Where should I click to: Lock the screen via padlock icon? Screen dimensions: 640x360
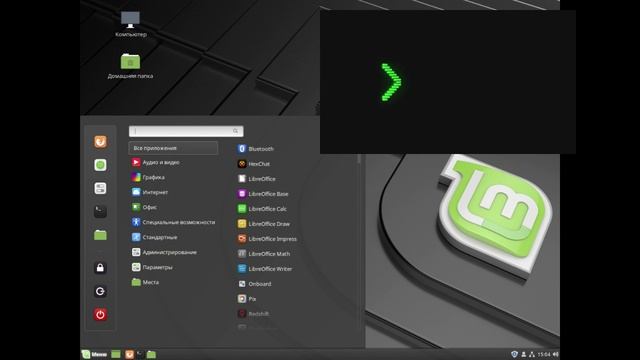(100, 268)
